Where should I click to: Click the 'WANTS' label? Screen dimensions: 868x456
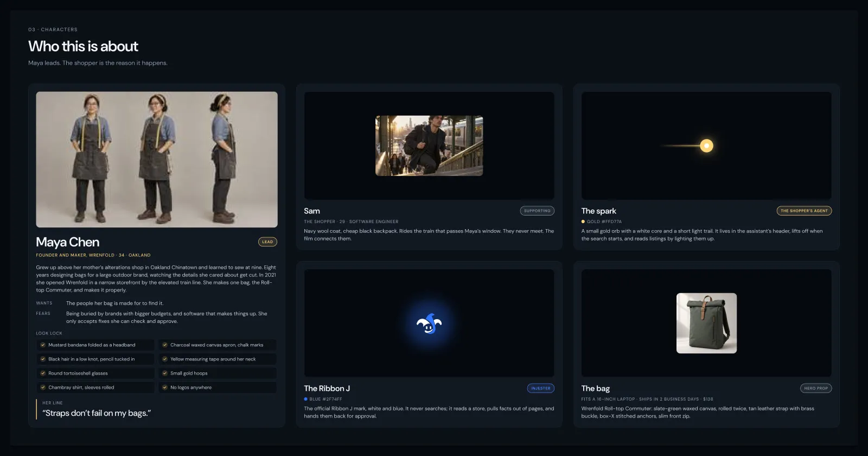(44, 303)
